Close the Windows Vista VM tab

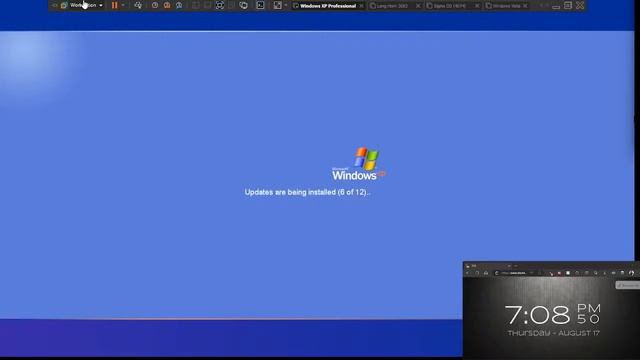click(x=525, y=6)
